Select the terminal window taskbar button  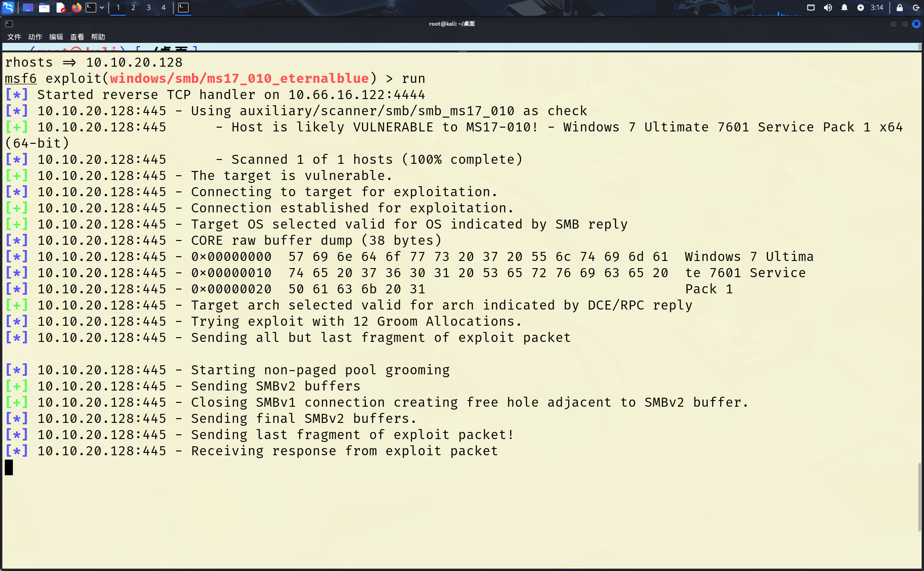click(183, 8)
